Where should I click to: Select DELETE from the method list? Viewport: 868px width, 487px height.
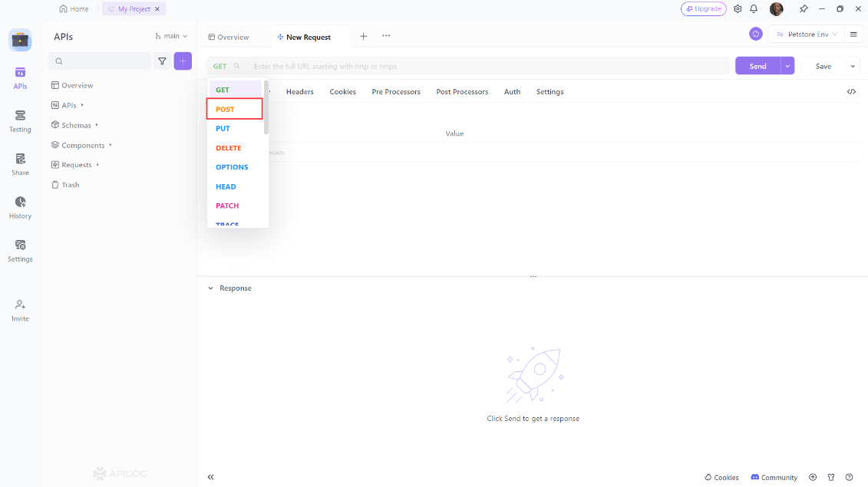236,148
